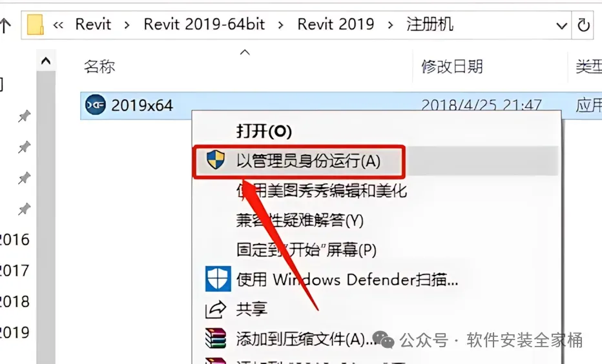Select 兼容性疑难解答(Y) menu entry

point(300,220)
